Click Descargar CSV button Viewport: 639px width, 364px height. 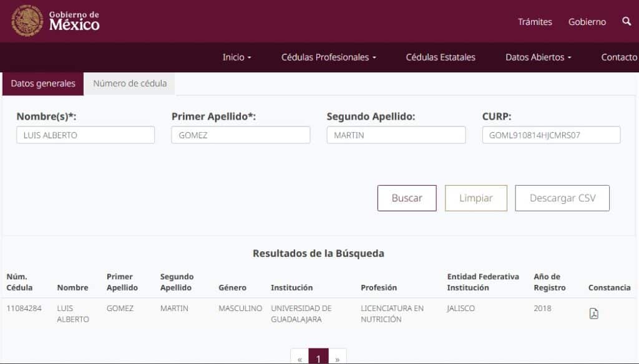pos(562,198)
